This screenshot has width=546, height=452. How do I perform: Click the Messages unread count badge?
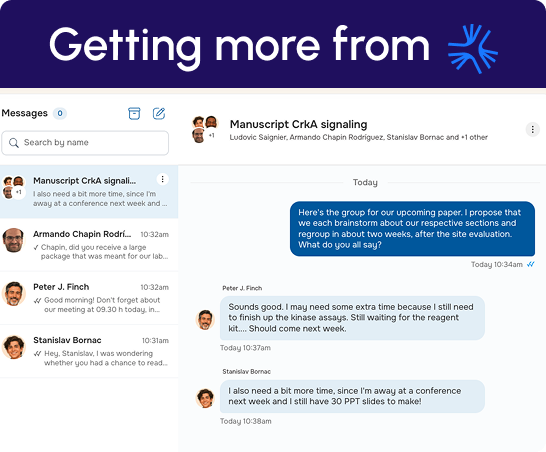[x=60, y=113]
